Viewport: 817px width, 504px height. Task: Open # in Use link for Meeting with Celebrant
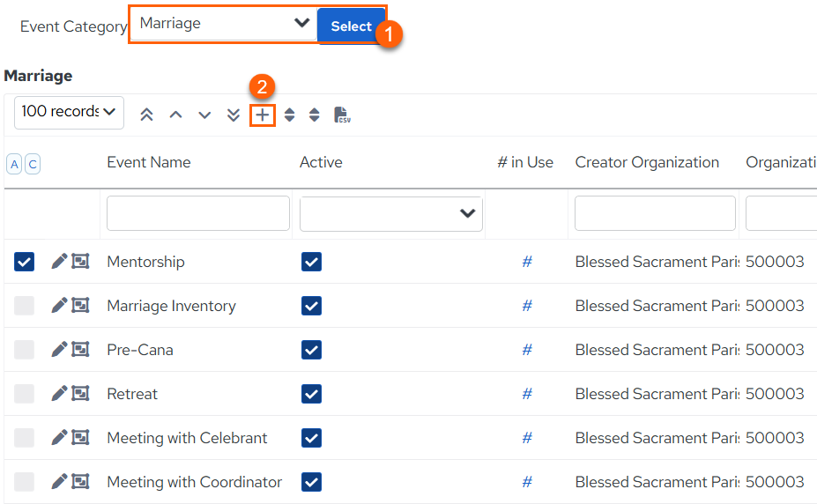tap(527, 438)
